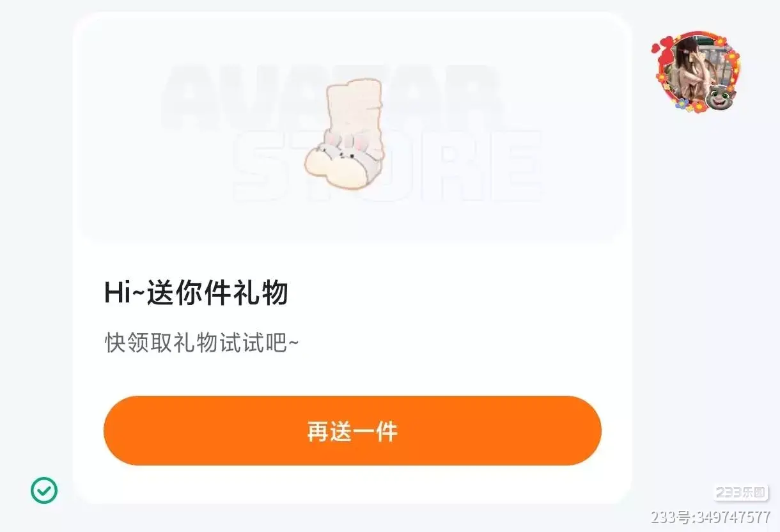Tap the 233乐园 watermark logo
Image resolution: width=780 pixels, height=532 pixels.
coord(740,492)
